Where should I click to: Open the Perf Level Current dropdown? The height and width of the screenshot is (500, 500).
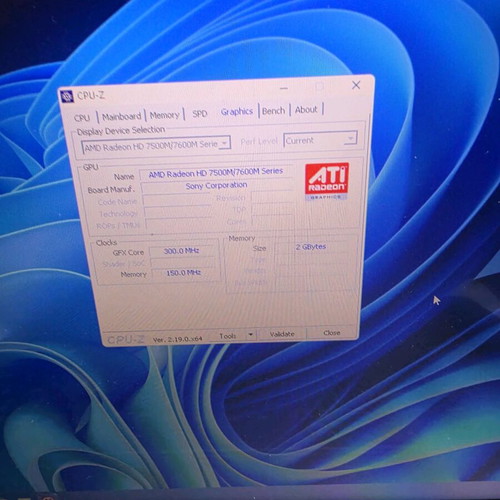320,140
